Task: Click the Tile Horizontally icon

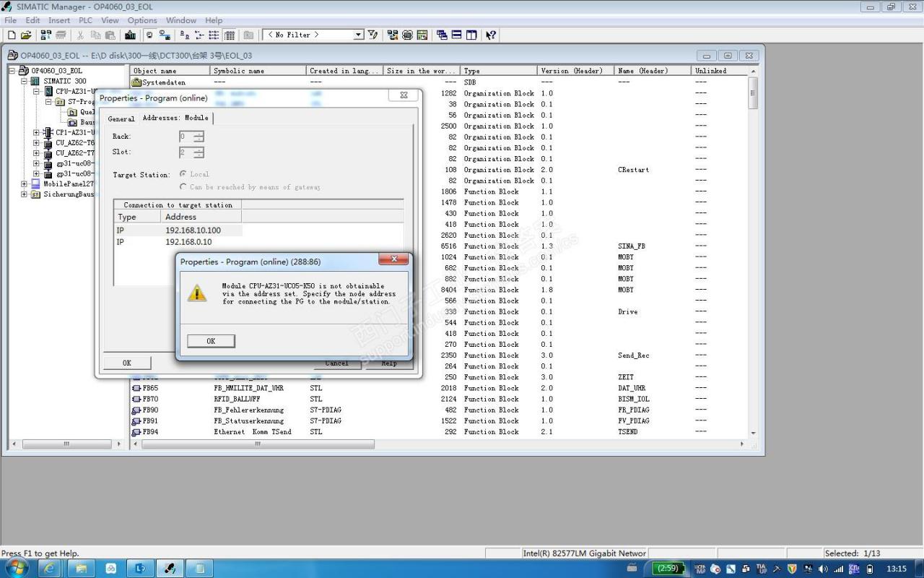Action: (x=456, y=35)
